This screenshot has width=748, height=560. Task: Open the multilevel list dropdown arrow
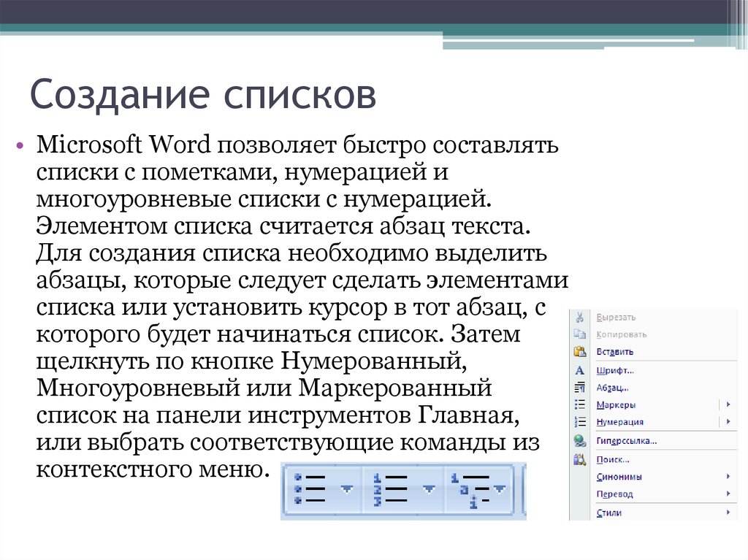click(500, 489)
